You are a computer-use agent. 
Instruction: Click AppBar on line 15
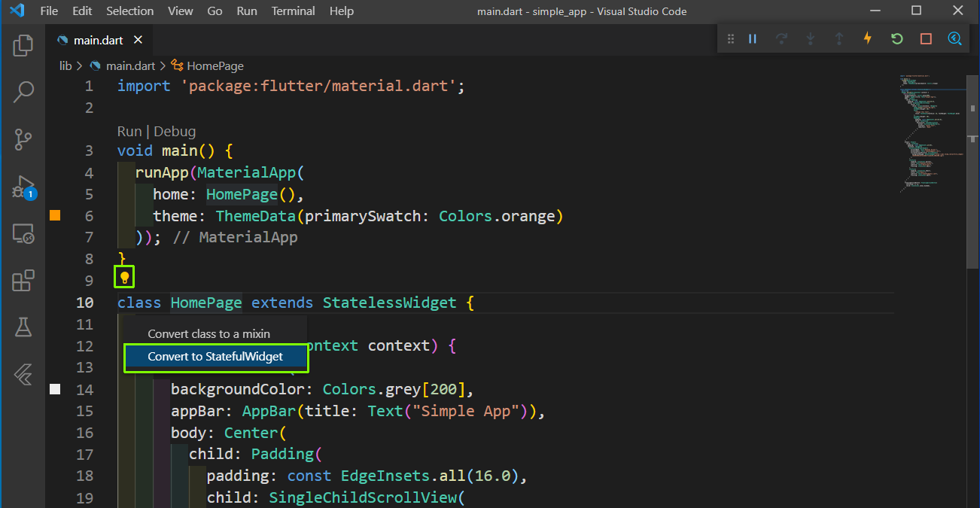(x=269, y=411)
